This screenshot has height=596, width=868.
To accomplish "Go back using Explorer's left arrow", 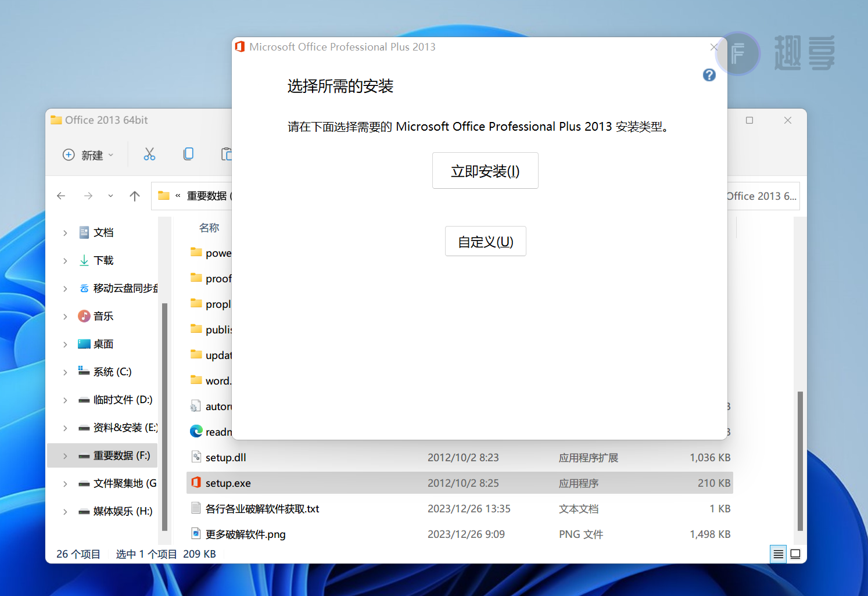I will pos(61,196).
